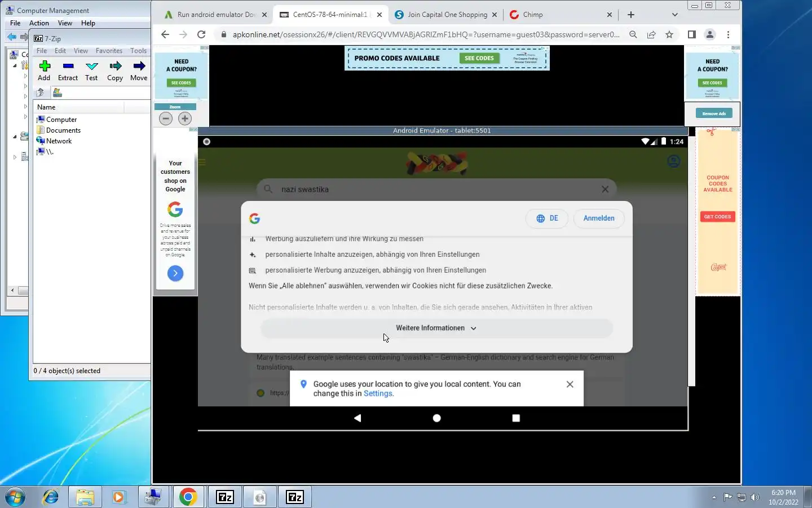This screenshot has height=508, width=812.
Task: Click the share page icon in Chrome
Action: [651, 34]
